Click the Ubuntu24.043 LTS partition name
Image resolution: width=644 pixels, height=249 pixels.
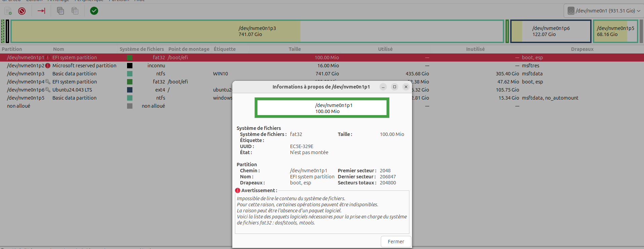click(x=72, y=90)
